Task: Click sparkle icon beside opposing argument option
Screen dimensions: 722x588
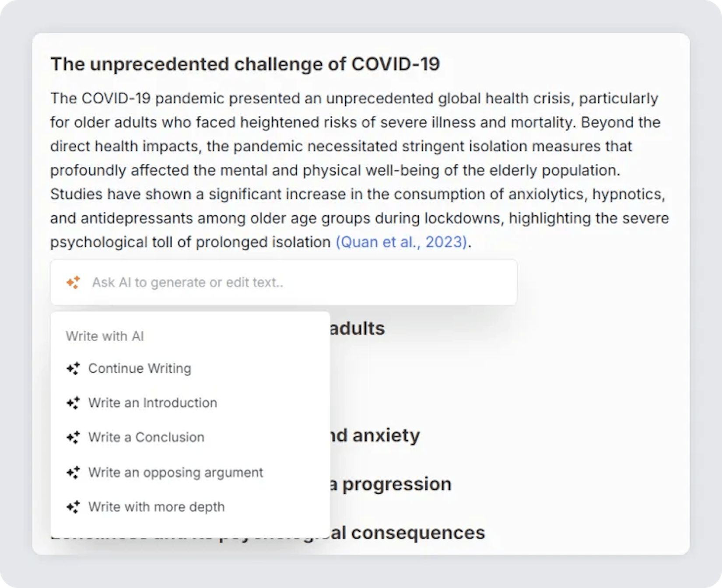Action: 73,472
